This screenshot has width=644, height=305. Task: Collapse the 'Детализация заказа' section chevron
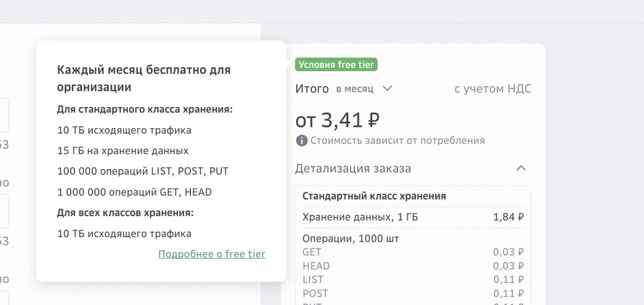[x=521, y=168]
